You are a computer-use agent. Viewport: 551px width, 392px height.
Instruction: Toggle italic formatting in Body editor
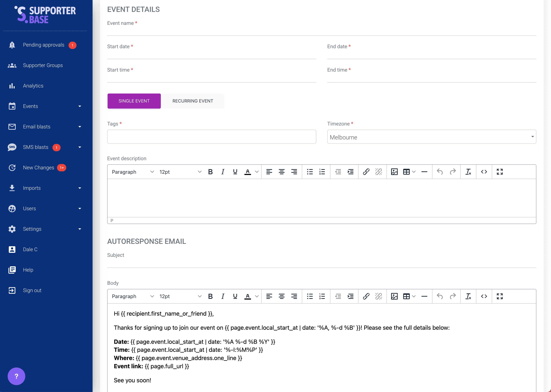pyautogui.click(x=223, y=296)
